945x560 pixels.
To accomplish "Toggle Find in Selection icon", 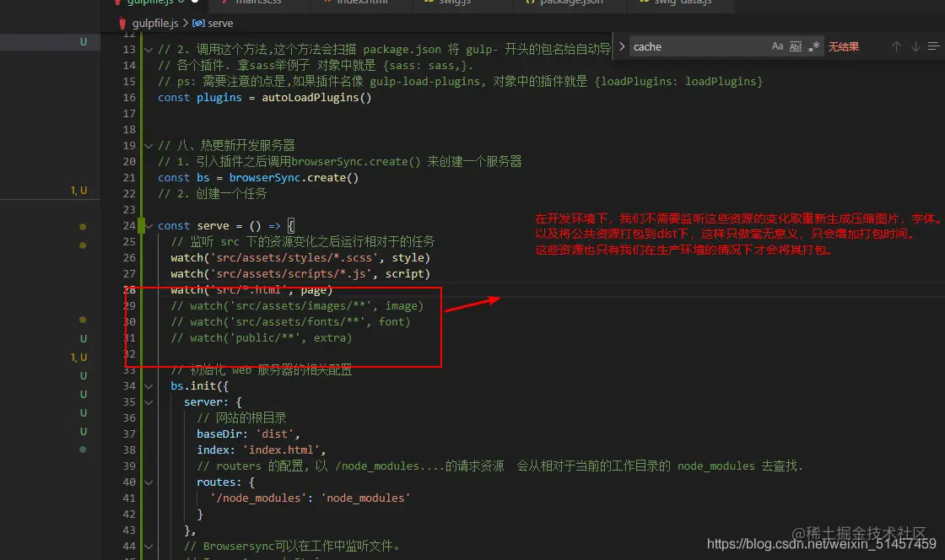I will [x=933, y=46].
